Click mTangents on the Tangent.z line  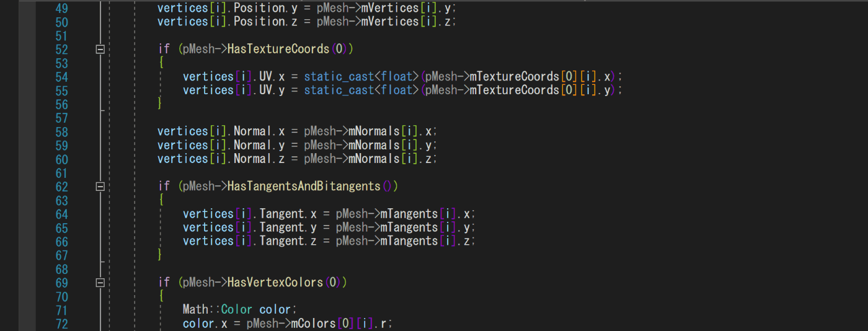[x=409, y=241]
